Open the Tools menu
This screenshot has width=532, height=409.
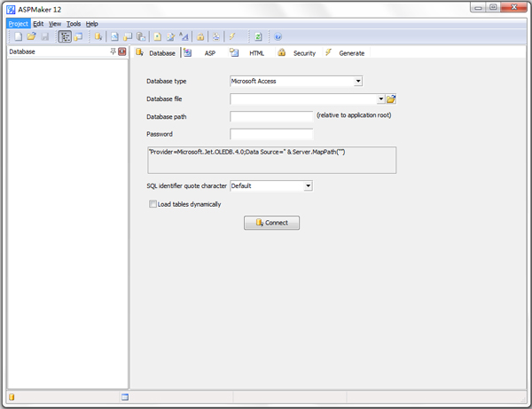tap(73, 24)
